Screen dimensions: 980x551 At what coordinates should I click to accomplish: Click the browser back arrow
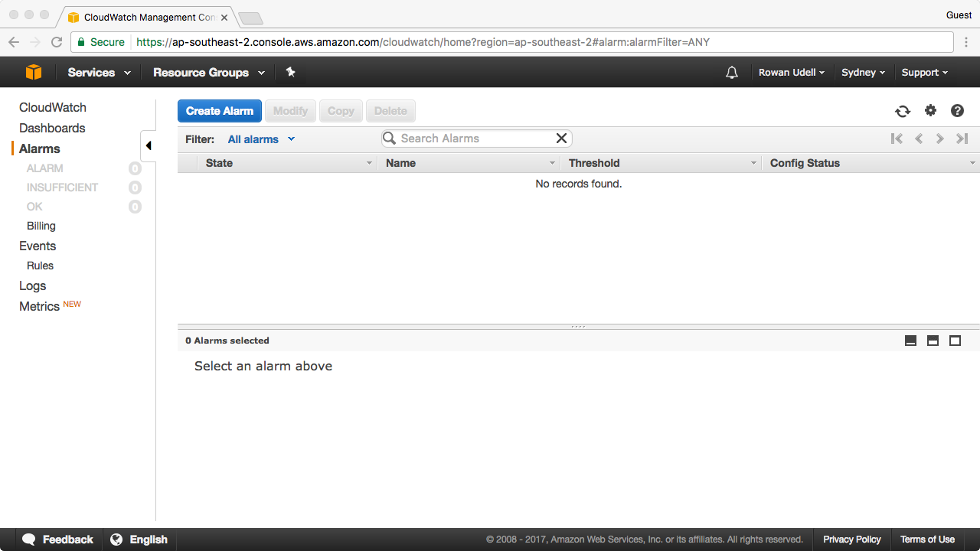[x=14, y=42]
